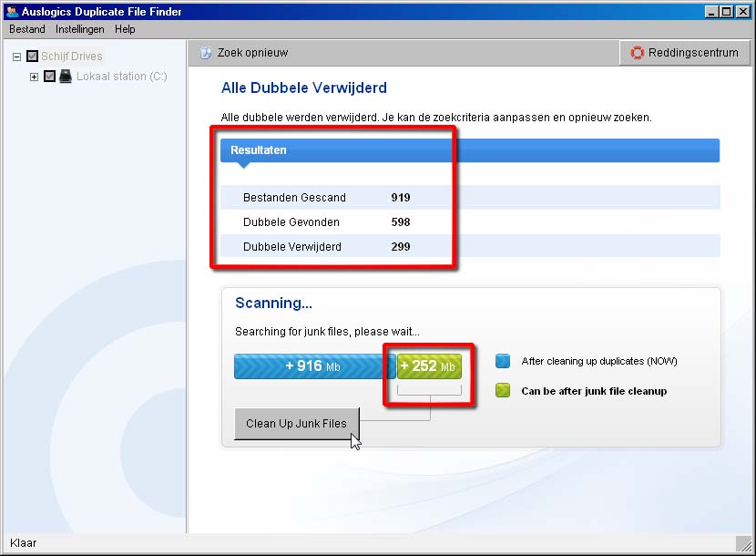This screenshot has height=556, width=756.
Task: Collapse the Schijf Drives tree node
Action: 16,57
